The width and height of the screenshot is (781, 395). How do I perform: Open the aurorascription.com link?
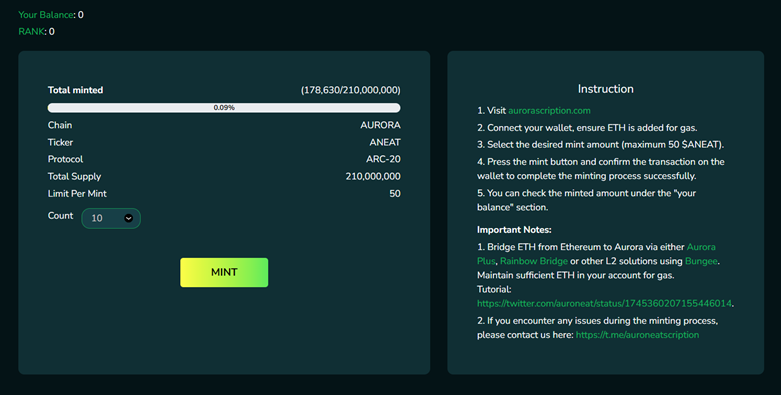549,111
